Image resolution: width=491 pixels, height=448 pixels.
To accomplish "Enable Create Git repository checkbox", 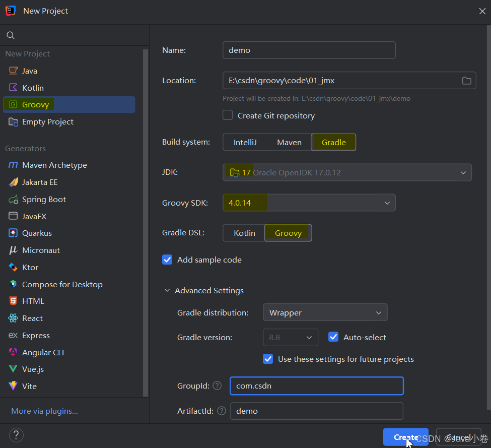I will [x=228, y=115].
